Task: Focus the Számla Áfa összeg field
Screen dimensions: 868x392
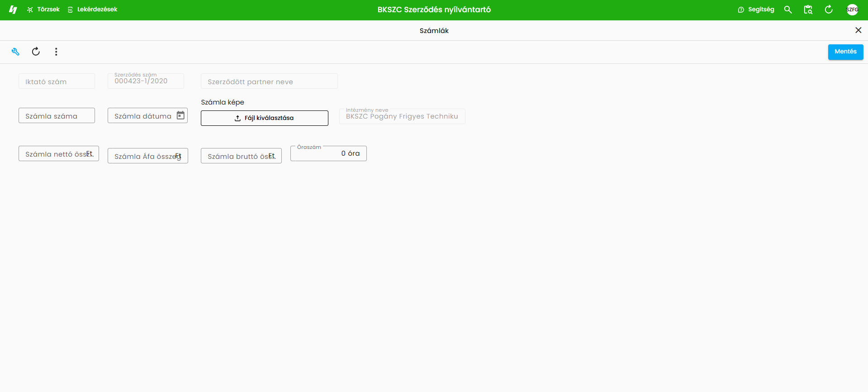Action: click(x=147, y=156)
